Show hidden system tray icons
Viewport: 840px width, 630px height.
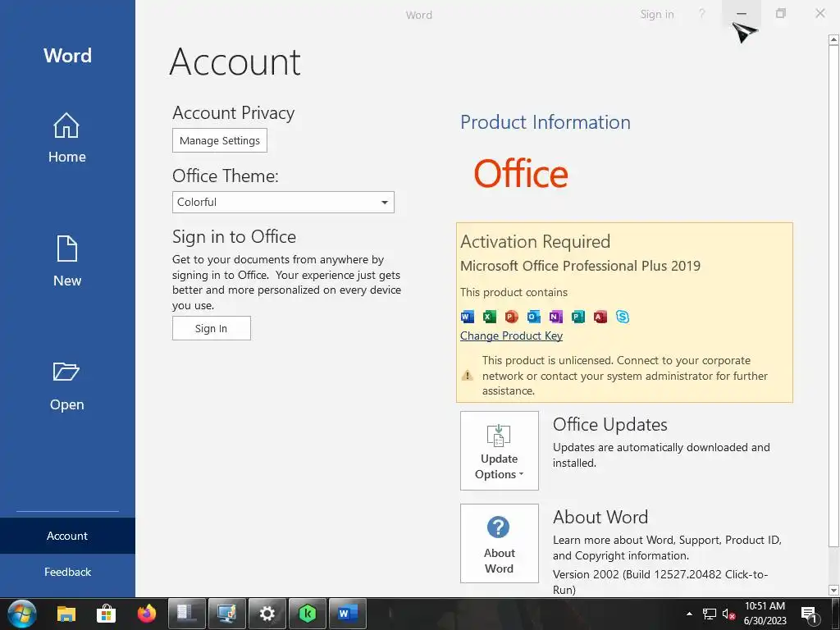(x=689, y=614)
